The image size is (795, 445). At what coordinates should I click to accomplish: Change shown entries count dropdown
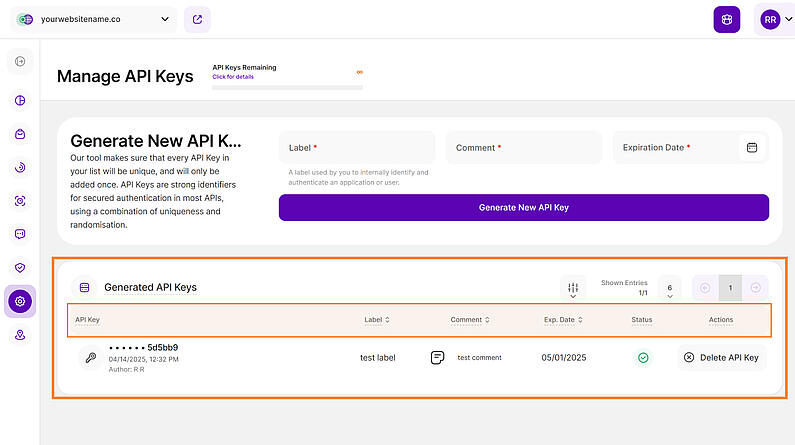coord(670,289)
